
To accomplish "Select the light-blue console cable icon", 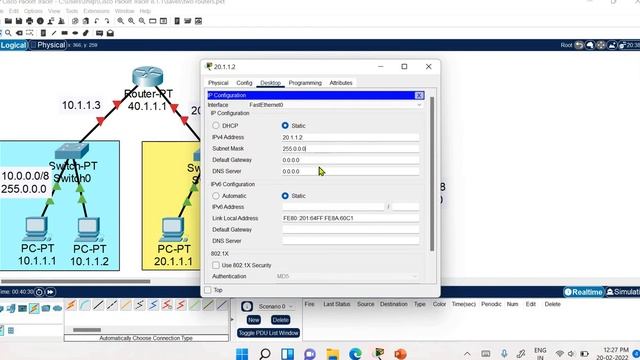I will point(84,305).
